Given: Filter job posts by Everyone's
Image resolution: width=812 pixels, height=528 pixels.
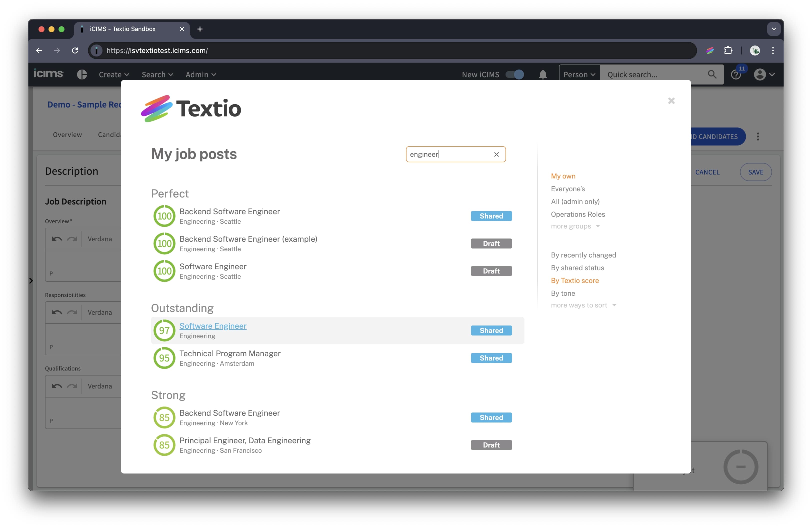Looking at the screenshot, I should (x=568, y=188).
